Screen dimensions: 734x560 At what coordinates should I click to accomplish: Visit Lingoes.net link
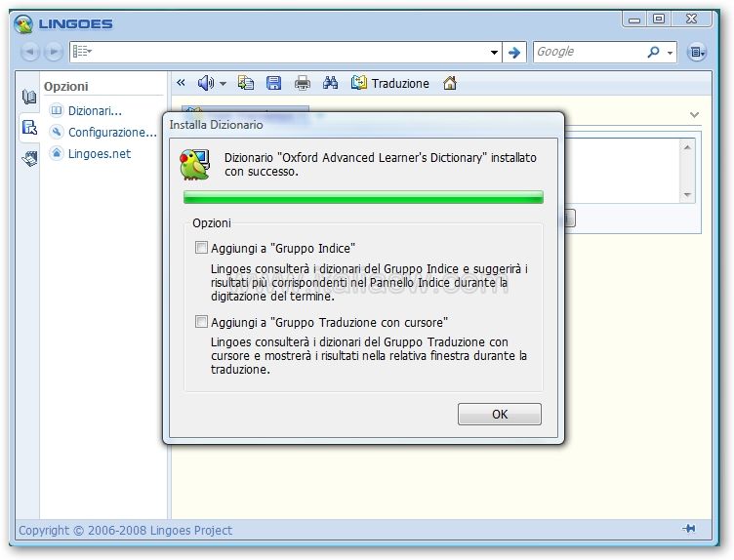tap(100, 154)
